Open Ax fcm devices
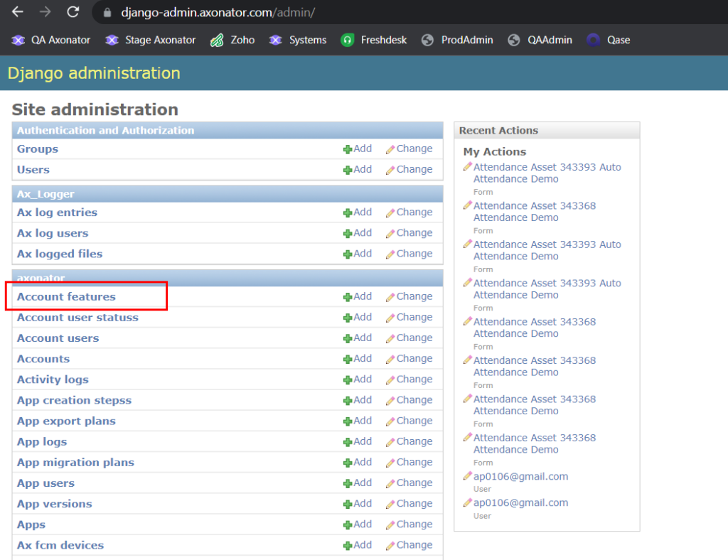The height and width of the screenshot is (560, 728). point(60,546)
